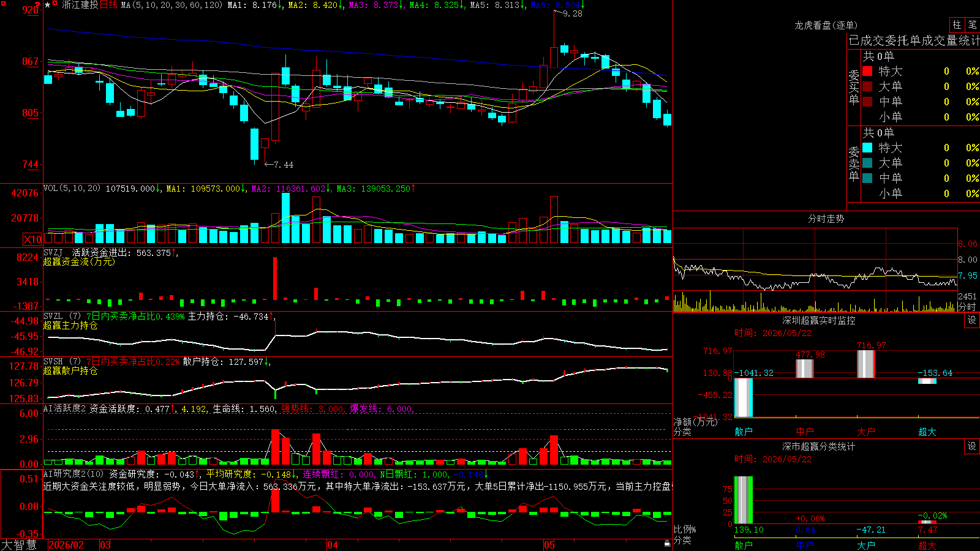Click the 委买单 vertical section label
Screen dimensions: 980x551
(854, 88)
